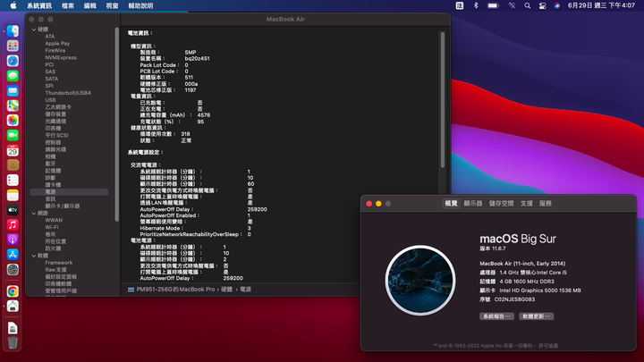Switch to the 服務 tab
644x362 pixels.
546,204
